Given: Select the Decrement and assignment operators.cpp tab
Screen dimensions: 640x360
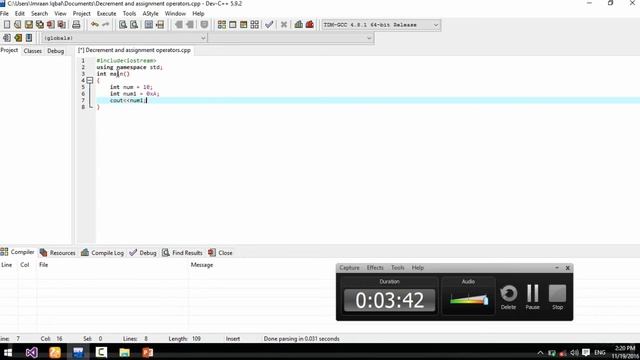Looking at the screenshot, I should [x=134, y=50].
